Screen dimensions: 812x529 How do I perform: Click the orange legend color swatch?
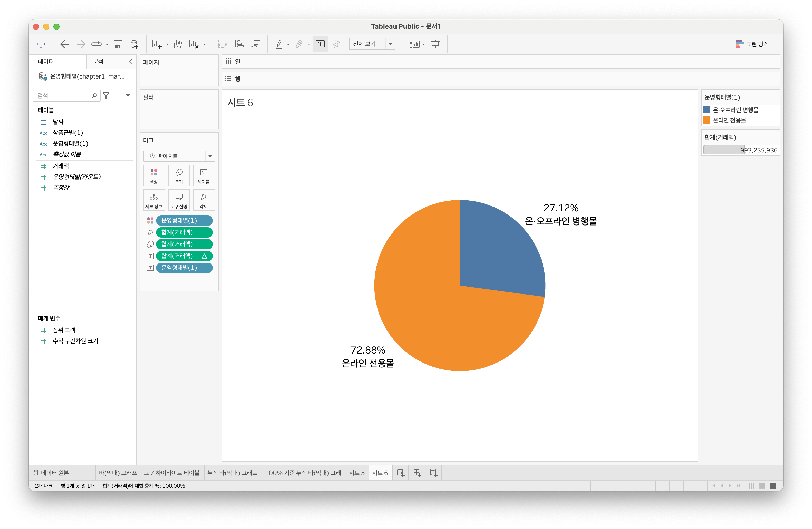(707, 120)
